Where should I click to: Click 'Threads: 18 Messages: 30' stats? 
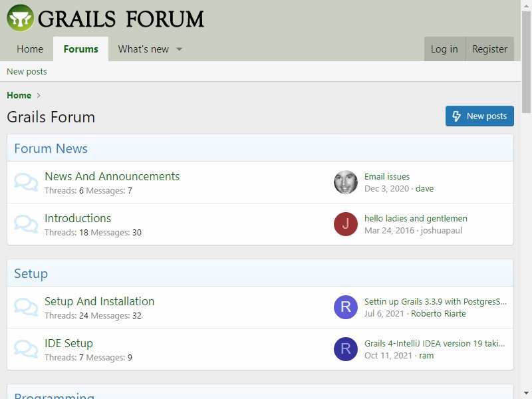[93, 232]
